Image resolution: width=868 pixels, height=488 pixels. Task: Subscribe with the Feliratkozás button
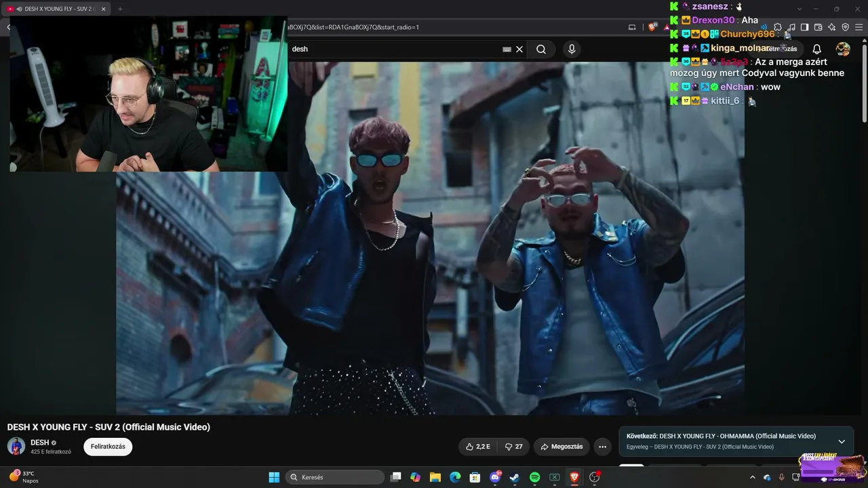click(108, 447)
